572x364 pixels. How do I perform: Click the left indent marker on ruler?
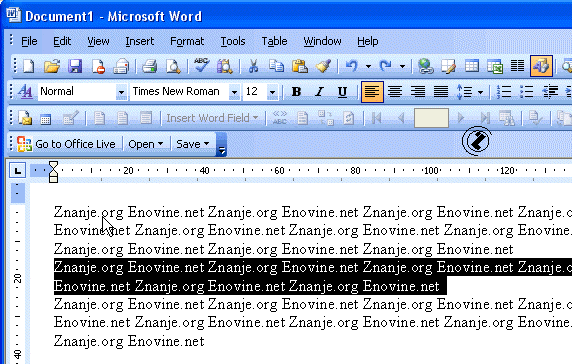53,178
